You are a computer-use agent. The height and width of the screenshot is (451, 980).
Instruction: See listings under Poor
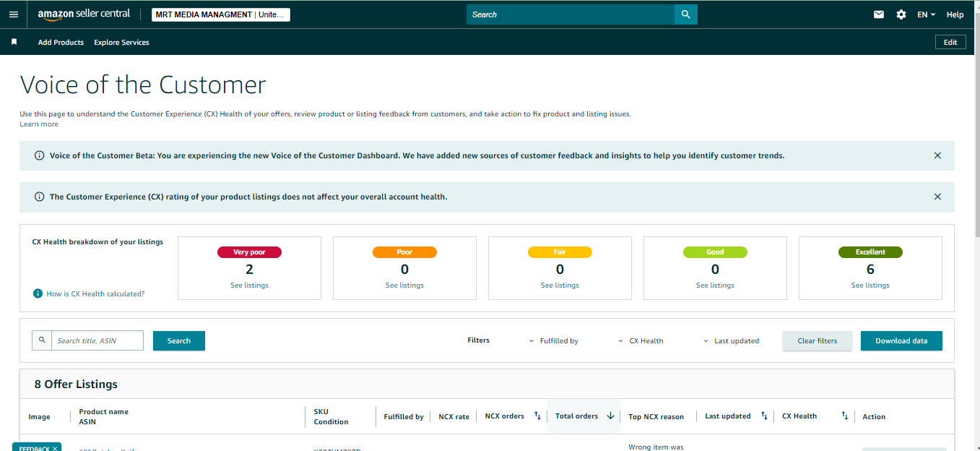(404, 285)
